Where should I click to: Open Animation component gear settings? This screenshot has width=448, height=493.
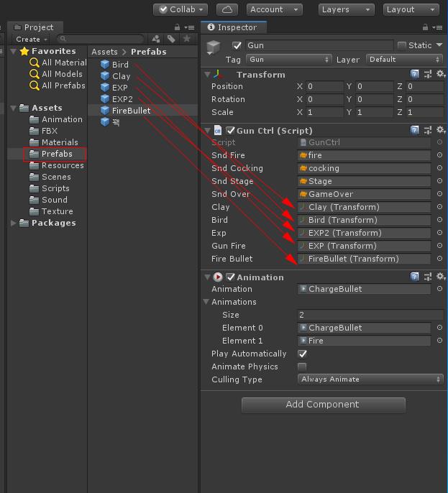(440, 277)
